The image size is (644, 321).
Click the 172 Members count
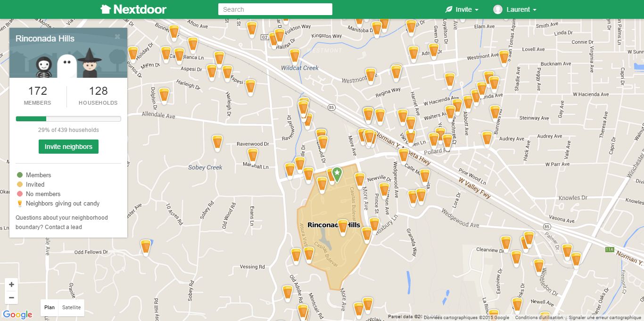pos(38,91)
